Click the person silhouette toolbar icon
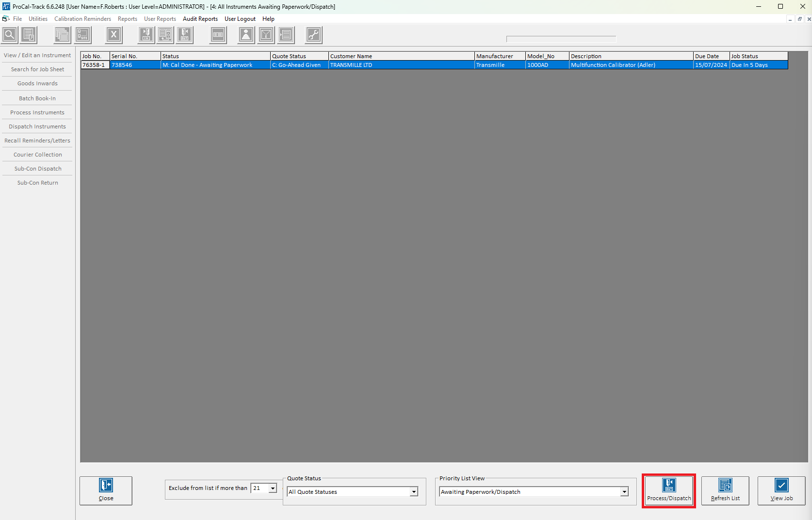The height and width of the screenshot is (520, 812). click(246, 35)
